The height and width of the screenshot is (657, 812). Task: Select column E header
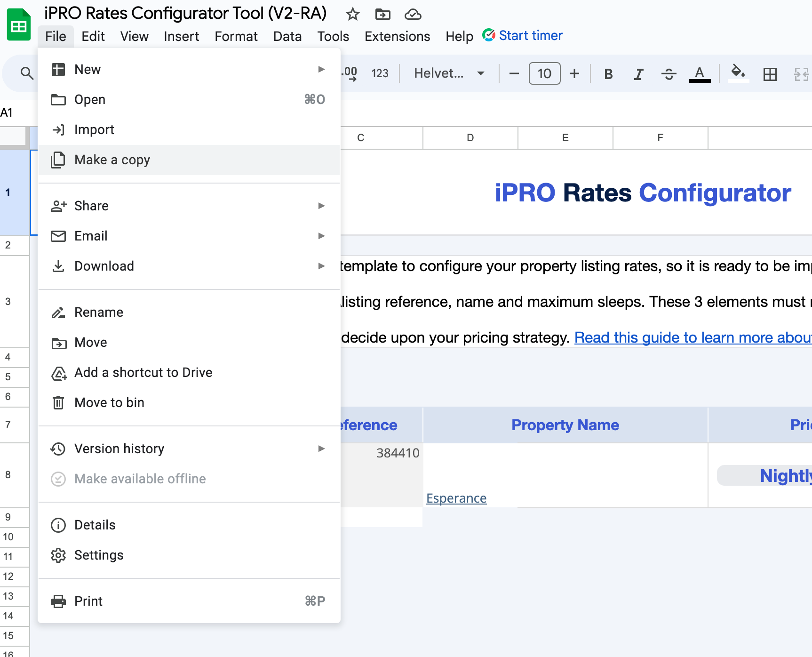tap(565, 138)
